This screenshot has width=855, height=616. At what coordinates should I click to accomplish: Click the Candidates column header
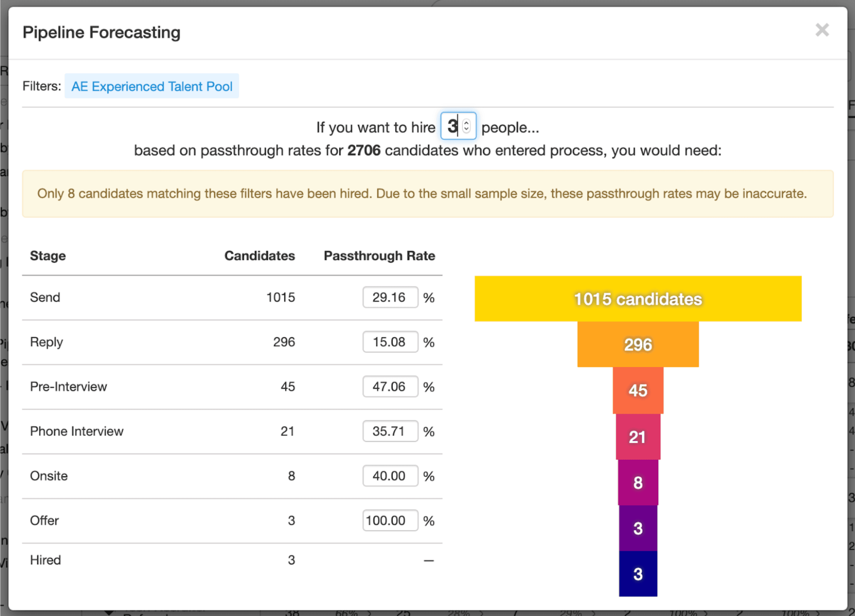259,256
